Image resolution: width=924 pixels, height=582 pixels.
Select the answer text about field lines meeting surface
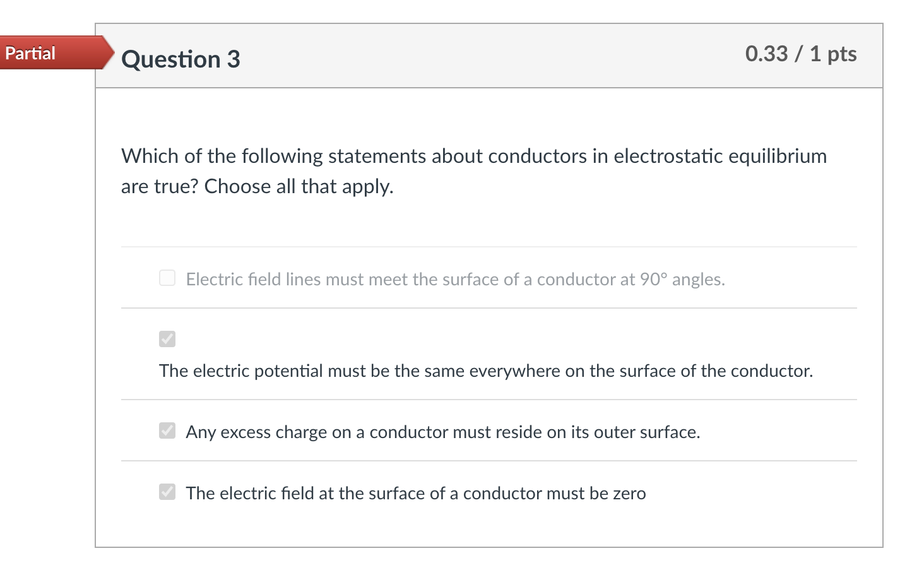[x=454, y=279]
